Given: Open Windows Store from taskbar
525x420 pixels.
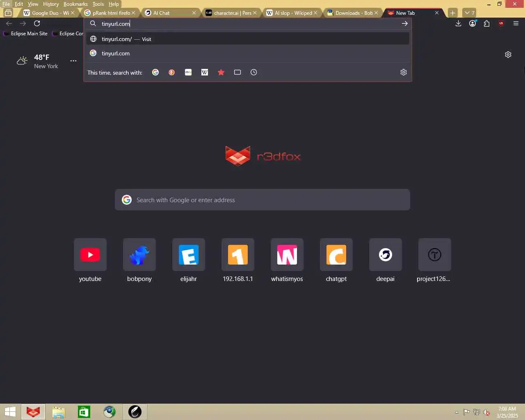Looking at the screenshot, I should [84, 412].
